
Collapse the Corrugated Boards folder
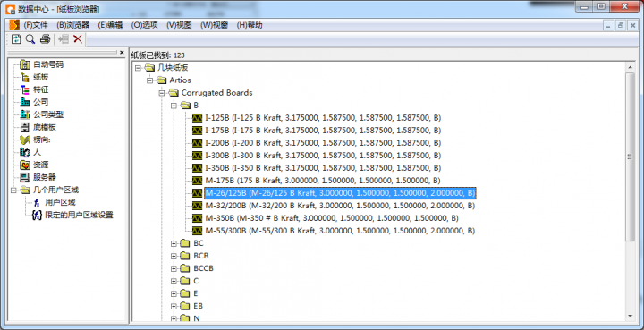[162, 93]
